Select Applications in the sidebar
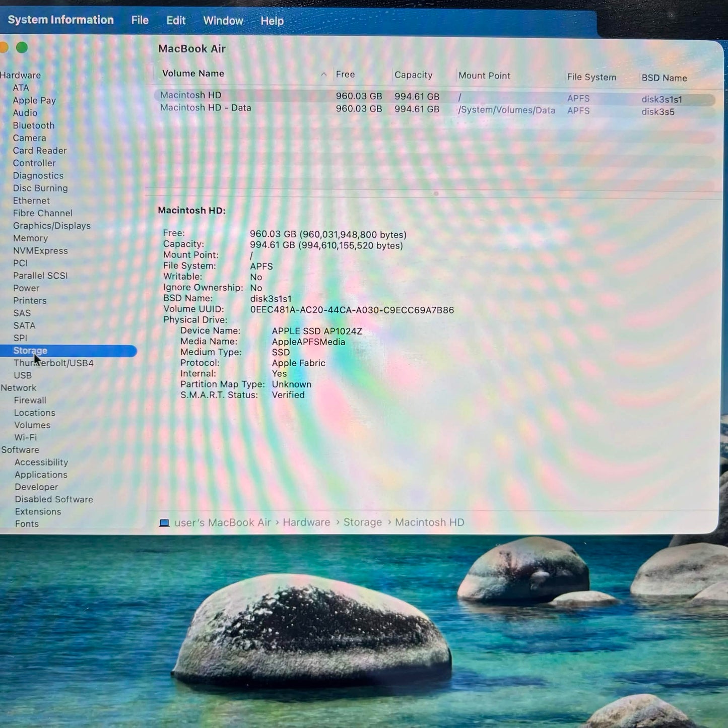728x728 pixels. [x=41, y=475]
